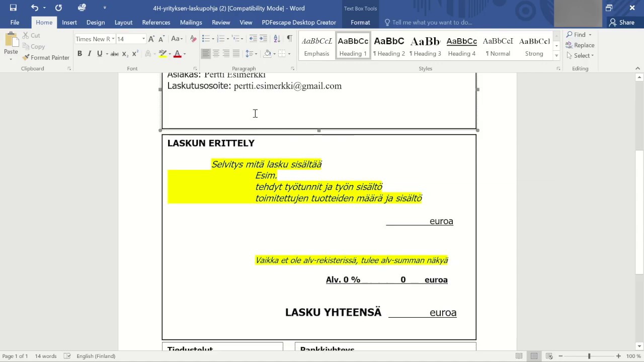Center align the paragraph
Screen dimensions: 644x362
[216, 54]
